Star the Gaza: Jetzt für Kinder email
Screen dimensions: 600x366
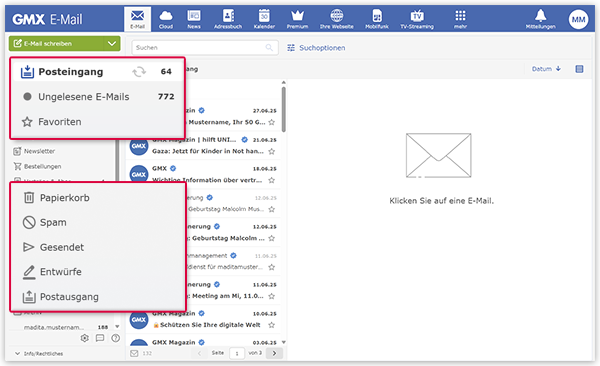coord(272,151)
